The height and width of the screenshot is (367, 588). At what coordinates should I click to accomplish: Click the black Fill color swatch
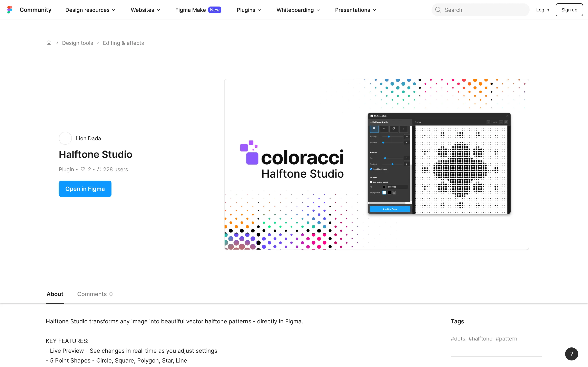click(384, 187)
